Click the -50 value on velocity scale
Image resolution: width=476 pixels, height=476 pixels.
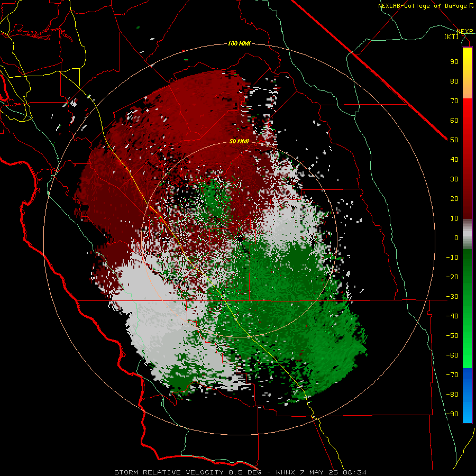[x=452, y=335]
